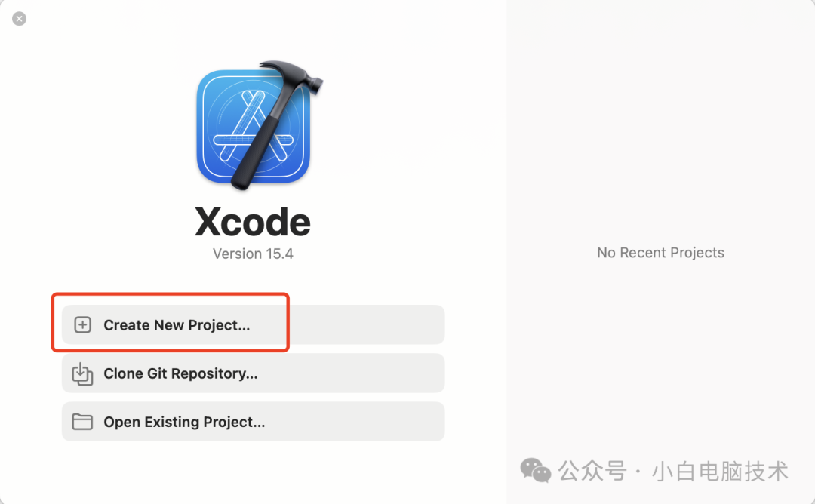Click the Xcode blueprint app logo
The image size is (815, 504).
tap(253, 126)
